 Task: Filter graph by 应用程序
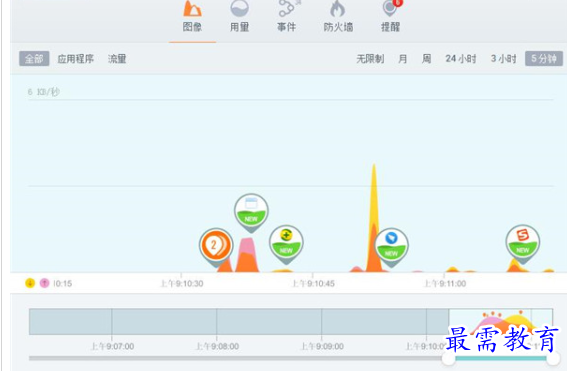(x=76, y=59)
